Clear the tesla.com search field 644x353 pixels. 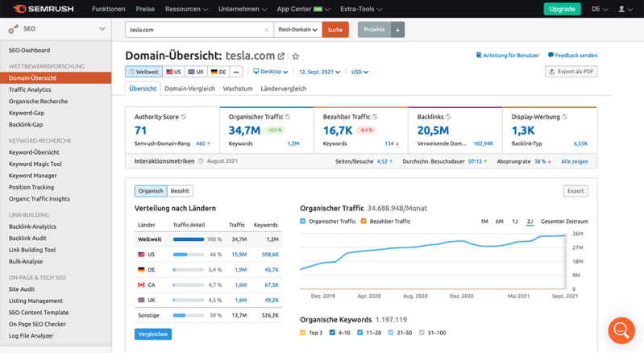(x=267, y=30)
